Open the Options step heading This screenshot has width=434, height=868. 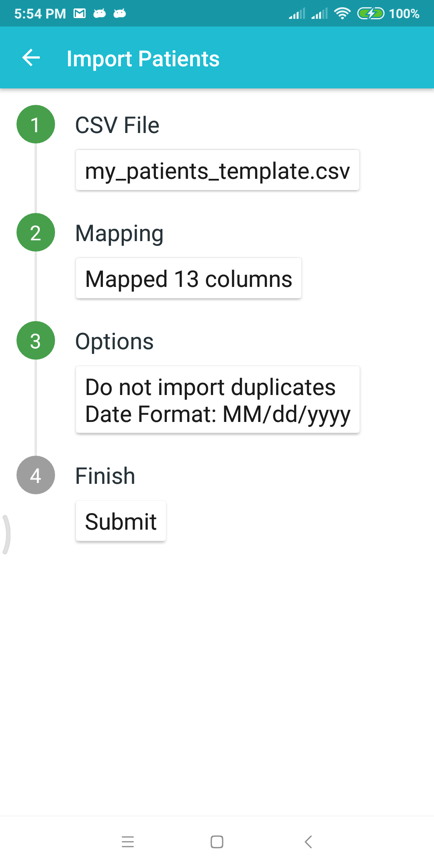115,342
